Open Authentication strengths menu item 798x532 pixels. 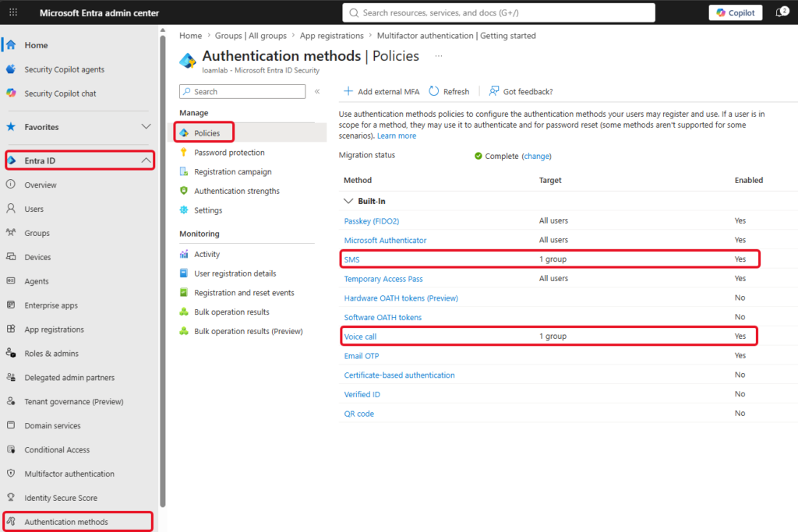point(237,191)
